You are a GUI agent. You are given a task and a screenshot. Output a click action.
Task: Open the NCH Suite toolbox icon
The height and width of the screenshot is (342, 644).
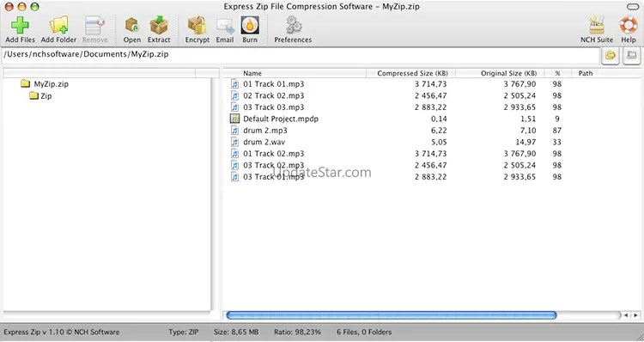[597, 26]
